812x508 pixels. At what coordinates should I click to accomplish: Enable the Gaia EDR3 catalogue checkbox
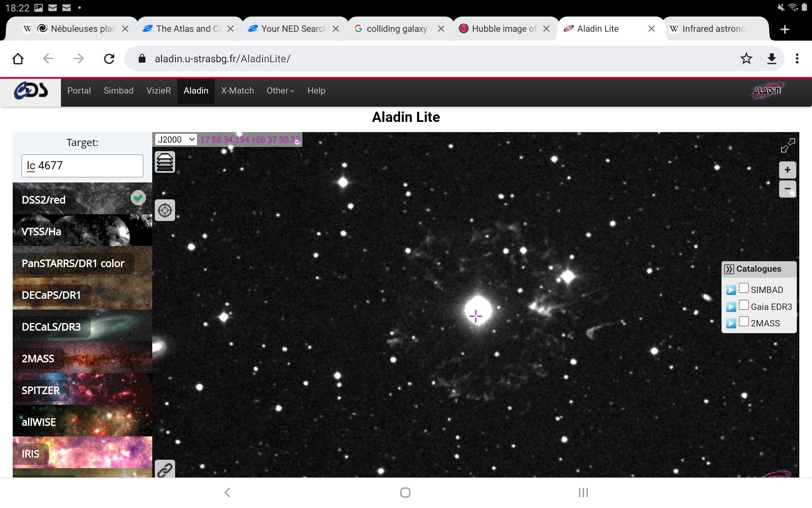[744, 305]
